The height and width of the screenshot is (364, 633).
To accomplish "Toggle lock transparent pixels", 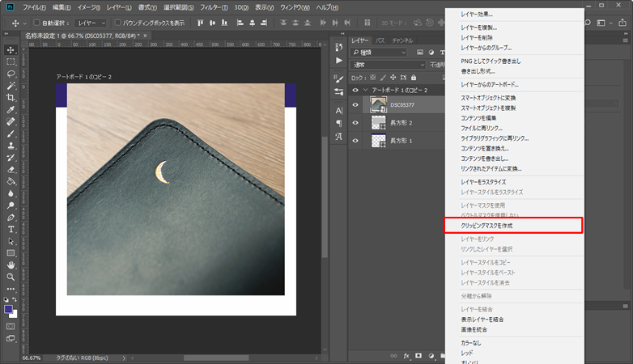I will point(372,78).
